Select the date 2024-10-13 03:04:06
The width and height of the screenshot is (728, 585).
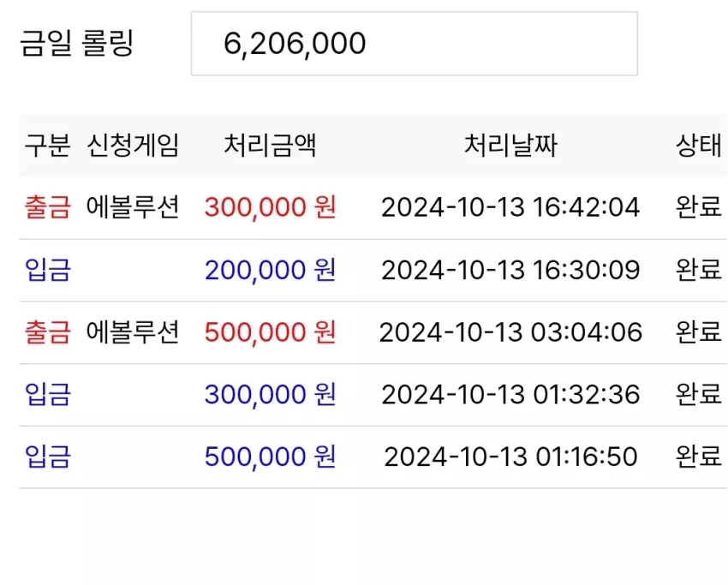[510, 332]
